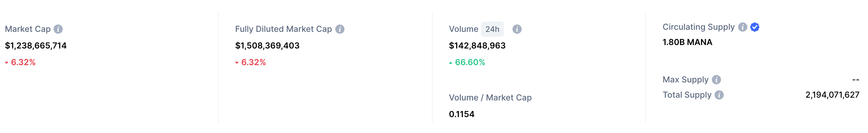Select the 2,194,071,627 total supply value

pos(832,95)
